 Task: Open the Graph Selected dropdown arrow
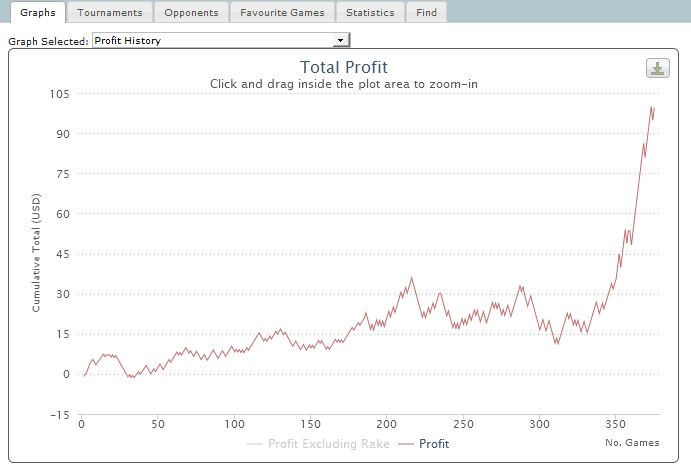coord(340,41)
